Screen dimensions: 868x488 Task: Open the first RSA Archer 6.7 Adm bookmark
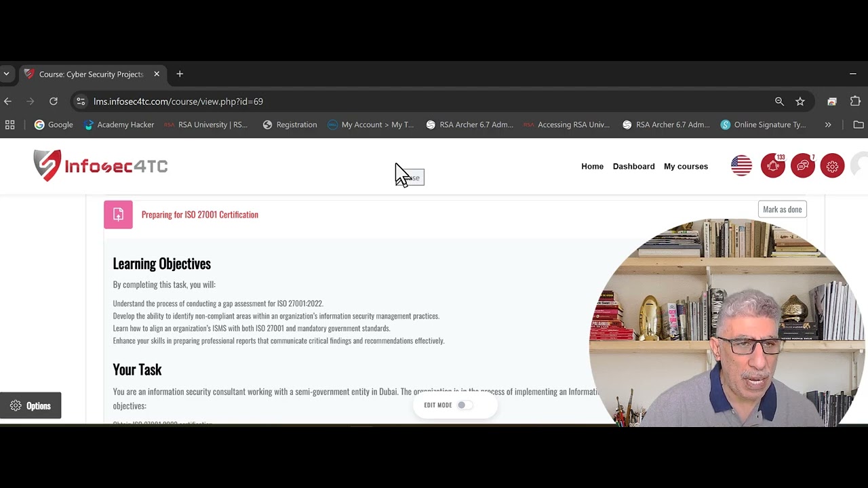[x=469, y=125]
